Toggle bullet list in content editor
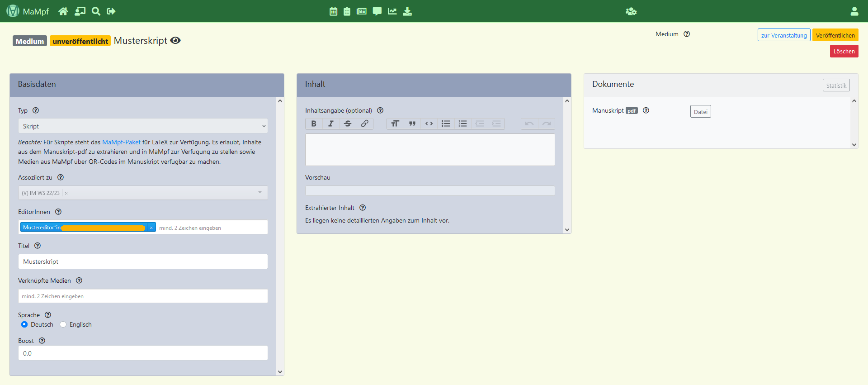Screen dimensions: 868x385 pyautogui.click(x=446, y=124)
